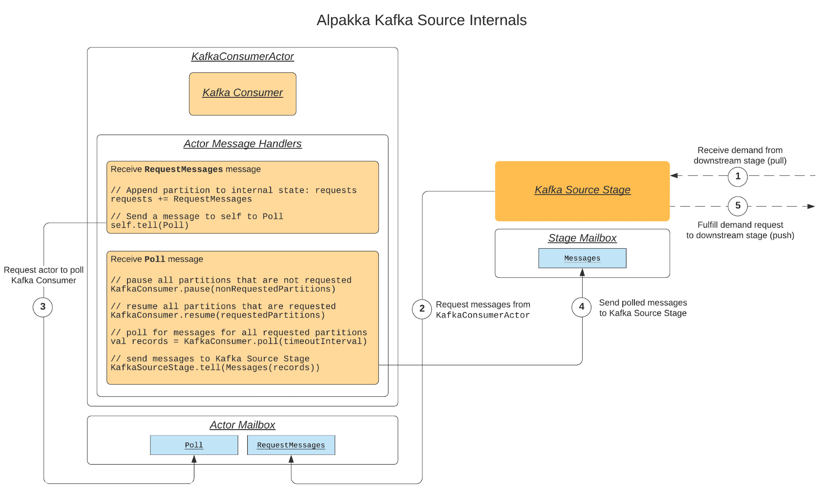The height and width of the screenshot is (504, 832).
Task: Select 'Request actor to poll Kafka Consumer' label
Action: point(44,275)
